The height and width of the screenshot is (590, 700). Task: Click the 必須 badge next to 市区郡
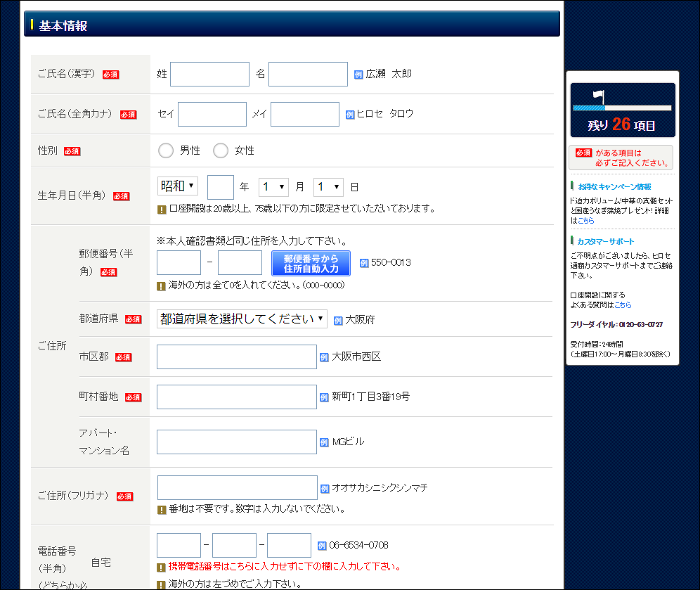point(123,357)
